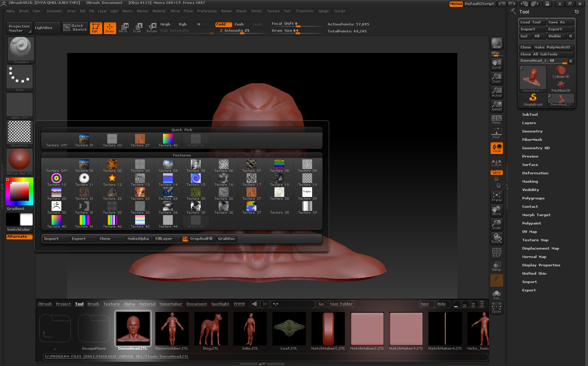Open the Stroke menu

click(x=256, y=11)
